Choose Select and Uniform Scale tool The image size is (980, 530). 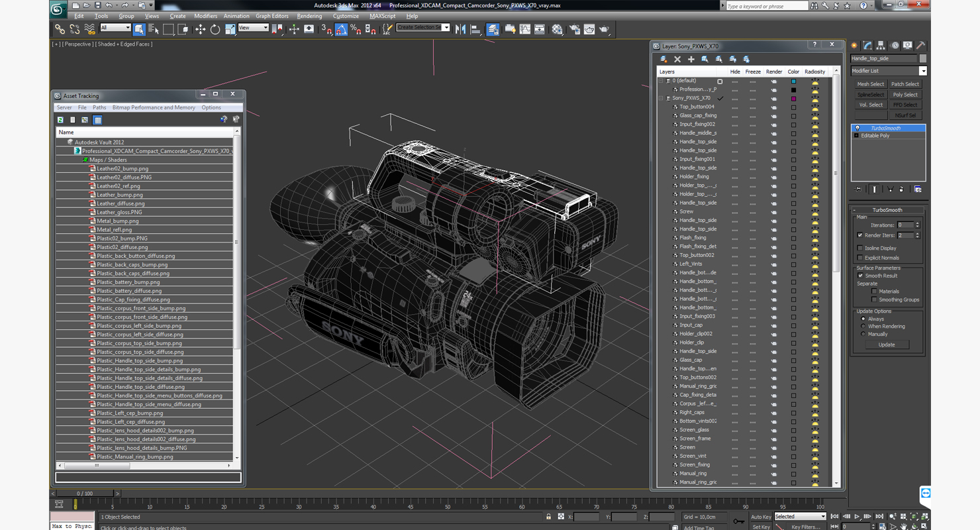[230, 29]
